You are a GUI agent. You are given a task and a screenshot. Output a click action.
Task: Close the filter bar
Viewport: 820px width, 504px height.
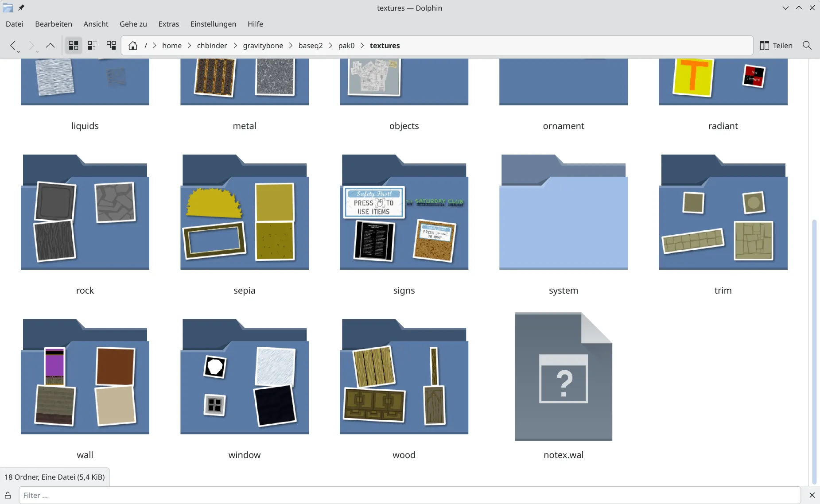click(812, 495)
